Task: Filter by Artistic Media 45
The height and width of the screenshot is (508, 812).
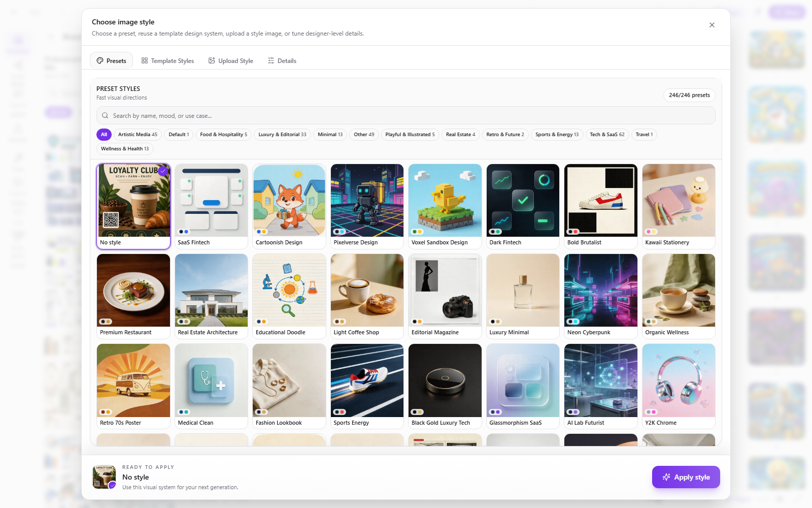Action: [138, 135]
